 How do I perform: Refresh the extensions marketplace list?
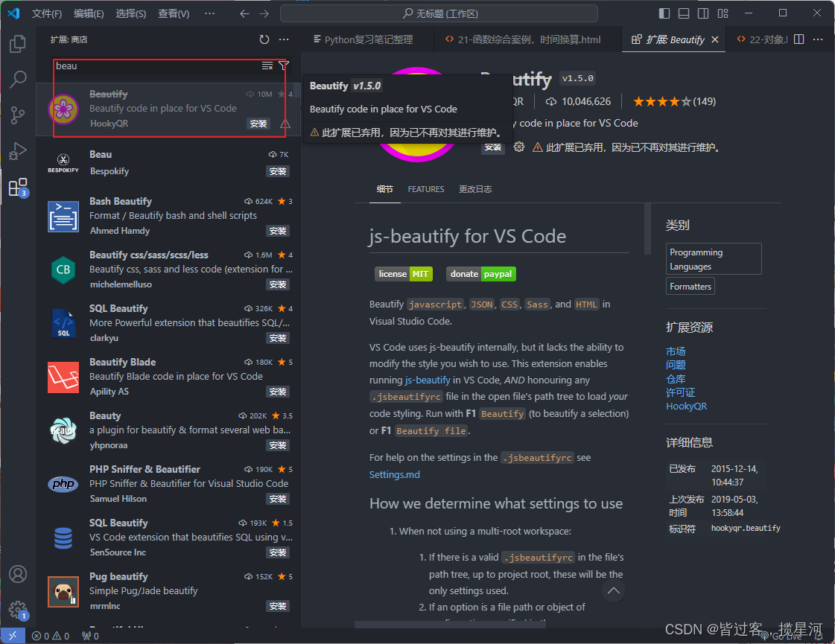pos(264,39)
